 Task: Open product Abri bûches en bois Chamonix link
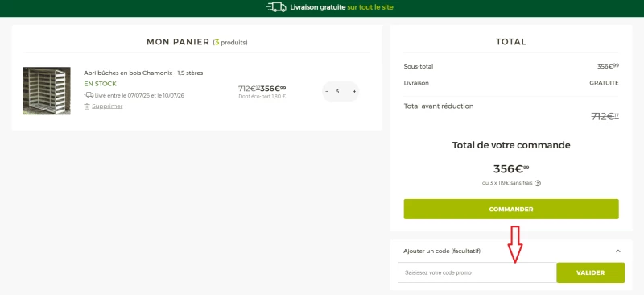click(143, 73)
